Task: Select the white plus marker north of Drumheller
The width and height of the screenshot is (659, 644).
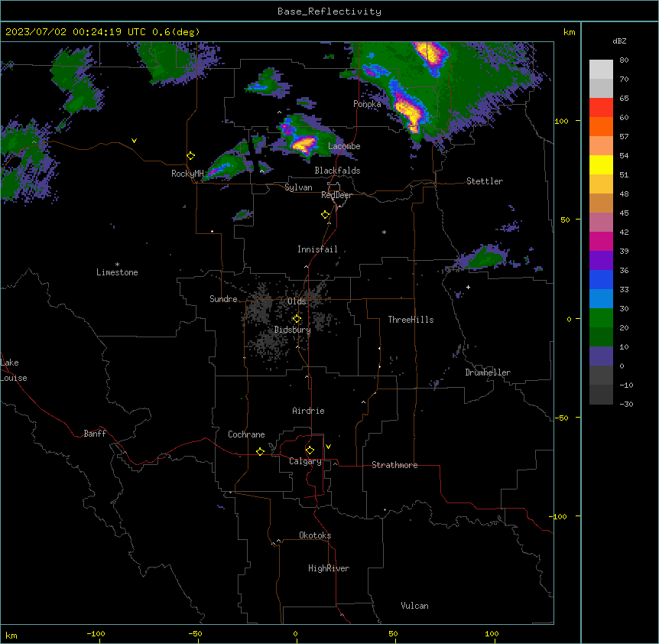Action: 468,287
